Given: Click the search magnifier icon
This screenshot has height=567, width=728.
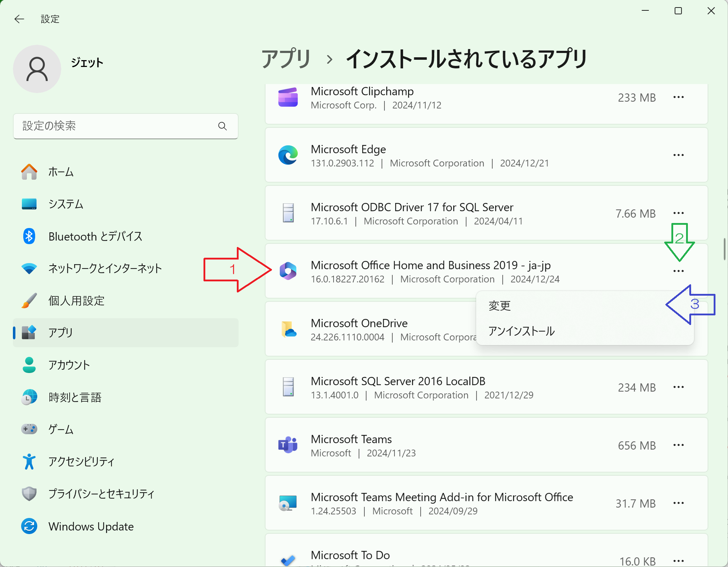Looking at the screenshot, I should pos(222,126).
